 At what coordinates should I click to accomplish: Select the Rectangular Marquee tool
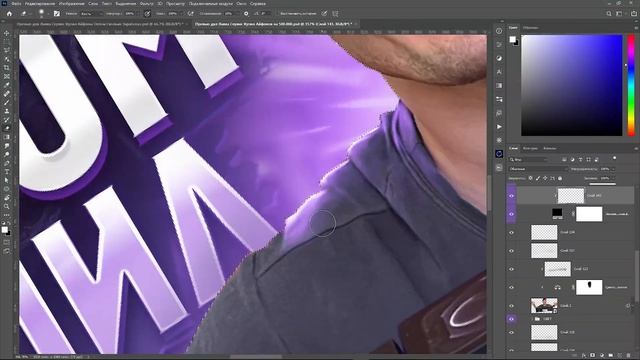click(7, 42)
